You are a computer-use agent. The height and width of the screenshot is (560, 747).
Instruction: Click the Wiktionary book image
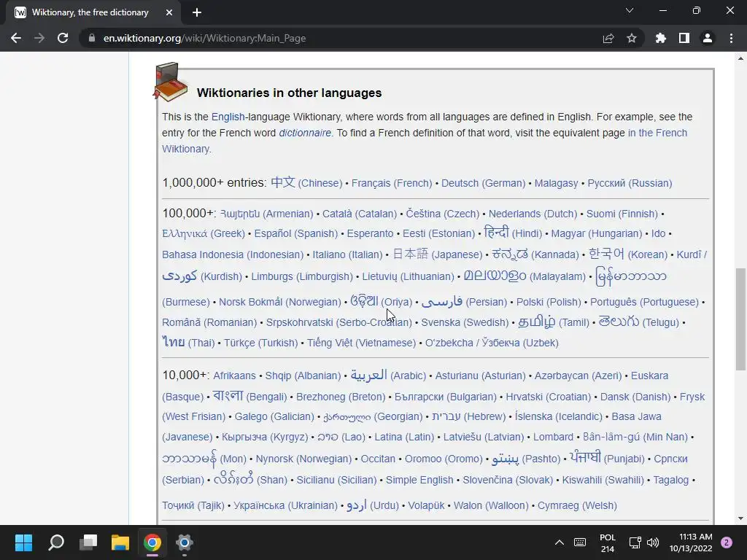click(x=170, y=82)
